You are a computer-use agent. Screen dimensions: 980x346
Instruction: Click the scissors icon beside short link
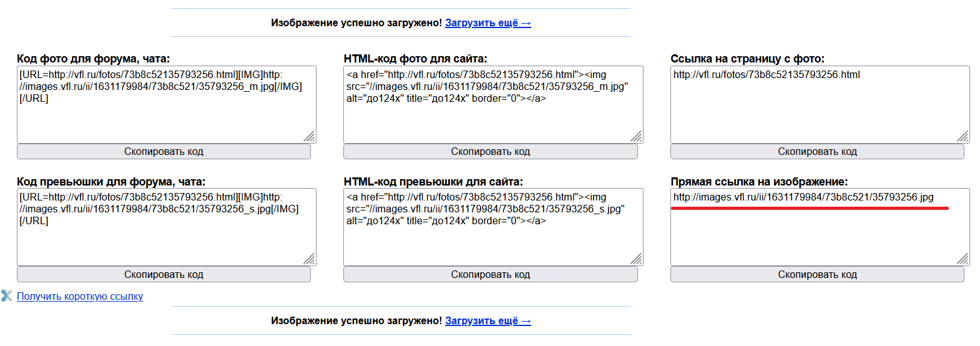(x=7, y=296)
